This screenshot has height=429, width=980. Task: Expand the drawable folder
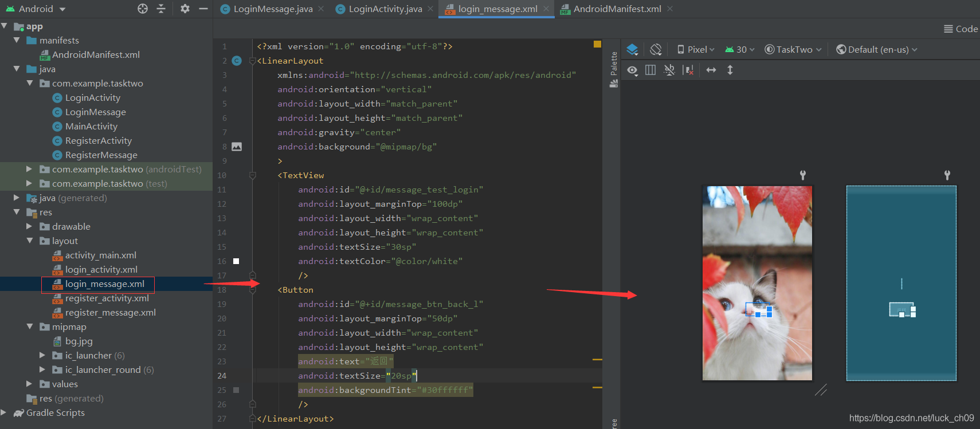[29, 226]
